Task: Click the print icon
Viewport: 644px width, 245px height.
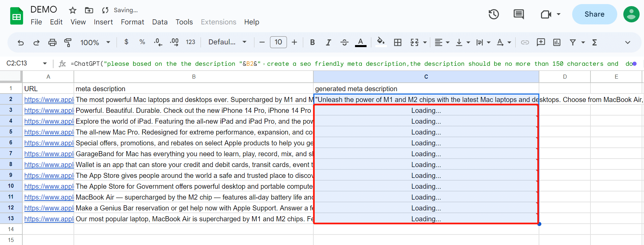Action: pyautogui.click(x=52, y=42)
